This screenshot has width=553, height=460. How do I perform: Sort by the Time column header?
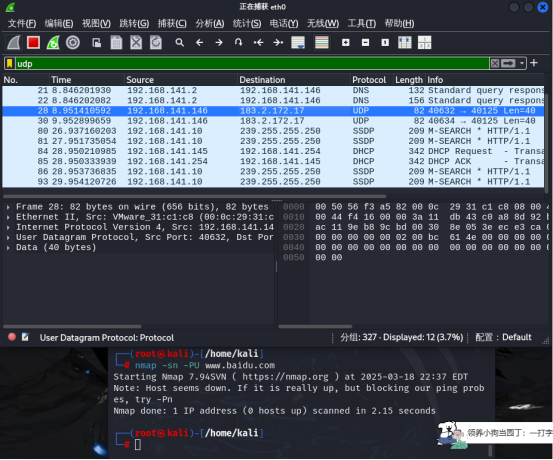point(87,80)
